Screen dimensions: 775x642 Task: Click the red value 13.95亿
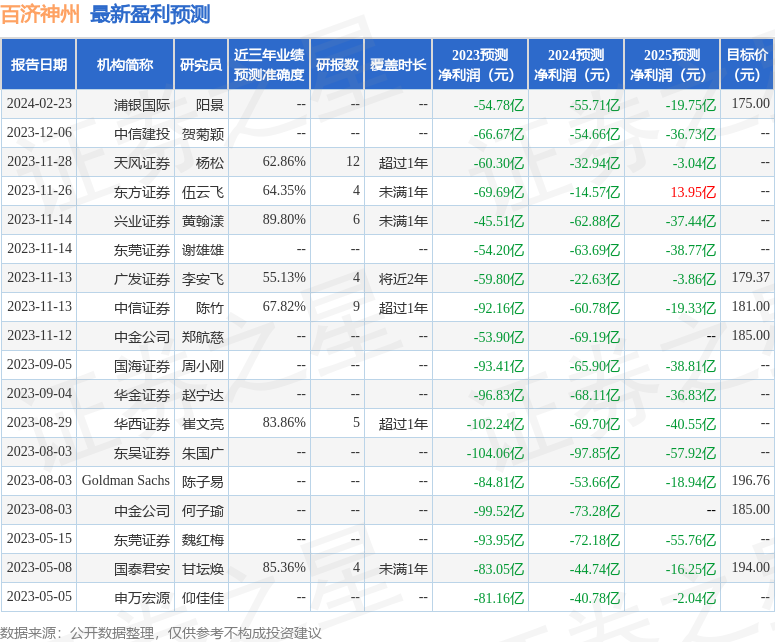tap(693, 192)
